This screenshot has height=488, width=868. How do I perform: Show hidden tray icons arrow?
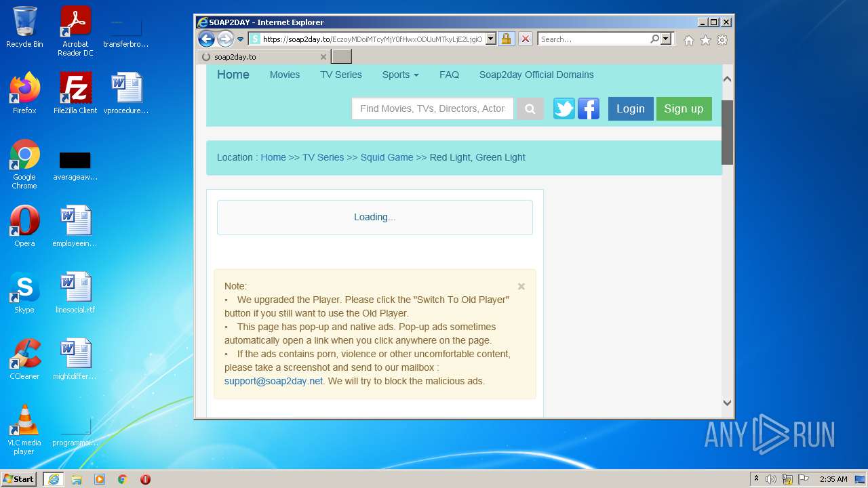pyautogui.click(x=756, y=479)
